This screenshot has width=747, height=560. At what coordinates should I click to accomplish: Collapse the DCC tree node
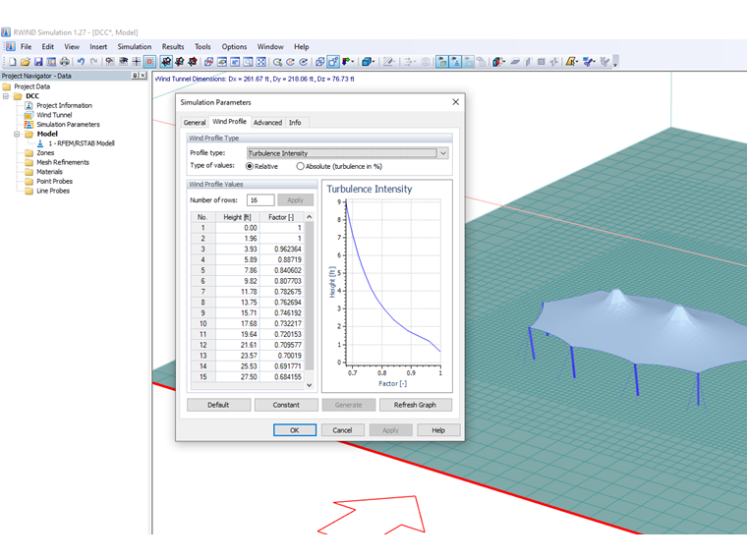point(6,95)
